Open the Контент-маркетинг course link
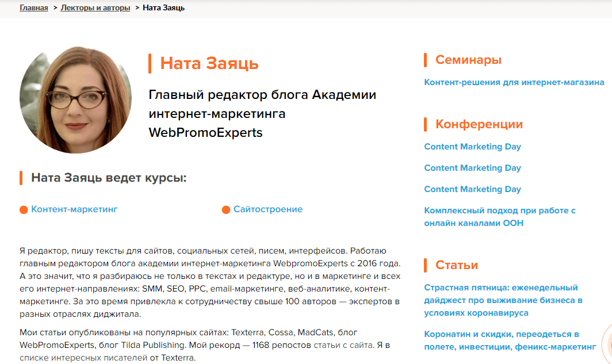The height and width of the screenshot is (364, 612). pyautogui.click(x=74, y=209)
